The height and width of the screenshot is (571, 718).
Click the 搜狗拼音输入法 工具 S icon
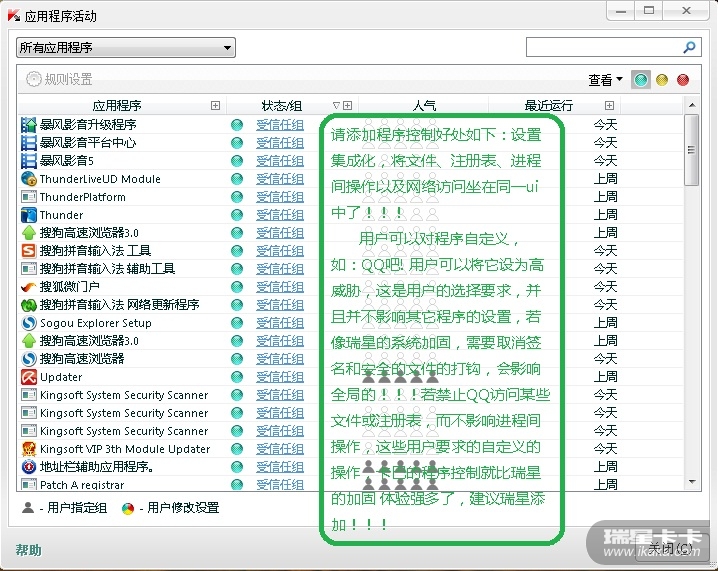pos(28,251)
